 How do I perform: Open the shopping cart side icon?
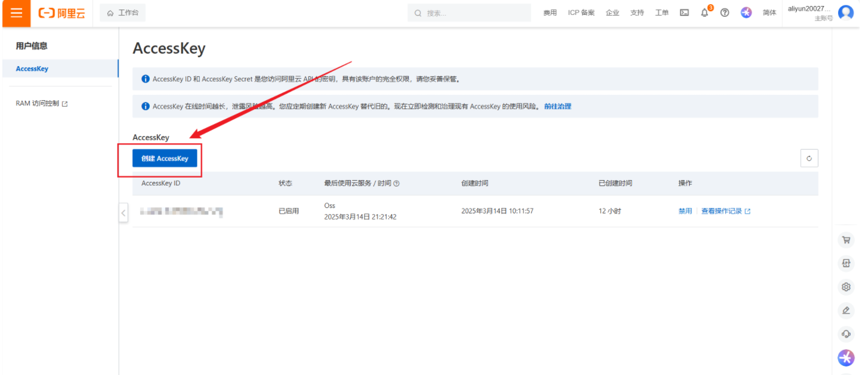846,240
